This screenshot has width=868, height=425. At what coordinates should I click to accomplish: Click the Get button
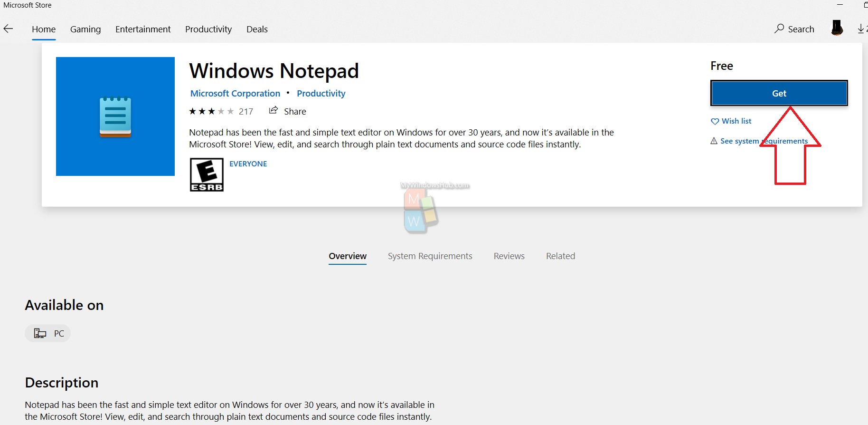coord(779,93)
